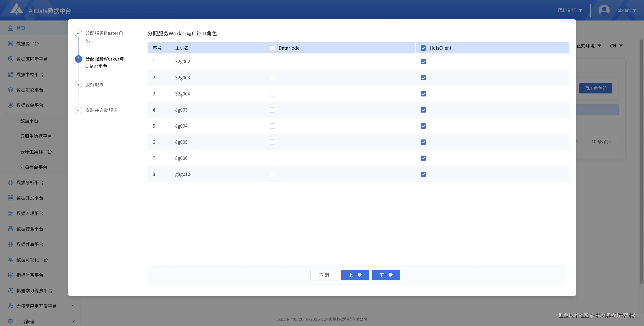The width and height of the screenshot is (644, 326).
Task: Click the 数据源平台 sidebar icon
Action: pos(10,44)
